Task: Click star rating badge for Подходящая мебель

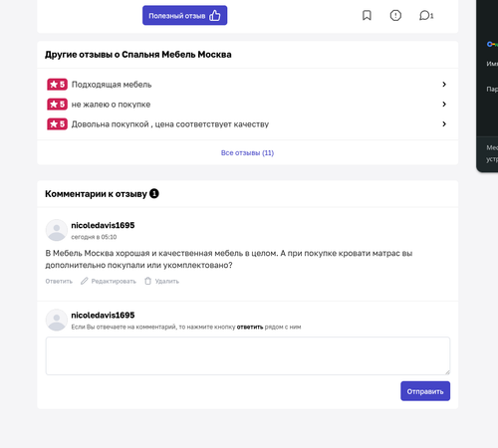Action: pos(57,85)
